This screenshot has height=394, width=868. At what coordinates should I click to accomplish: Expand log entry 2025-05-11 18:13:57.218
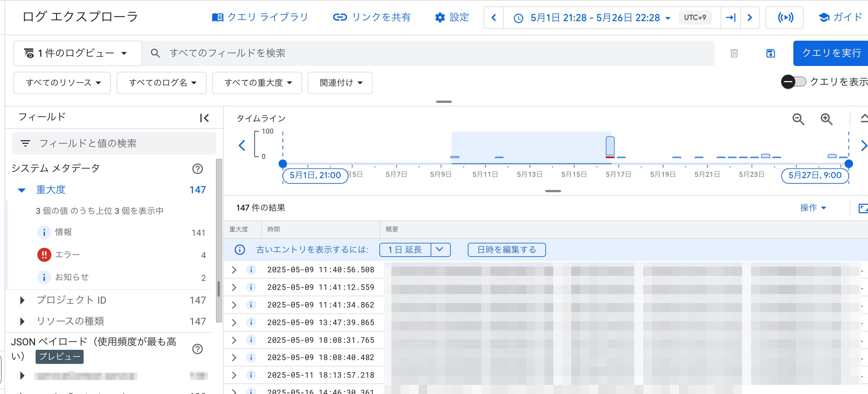tap(234, 375)
